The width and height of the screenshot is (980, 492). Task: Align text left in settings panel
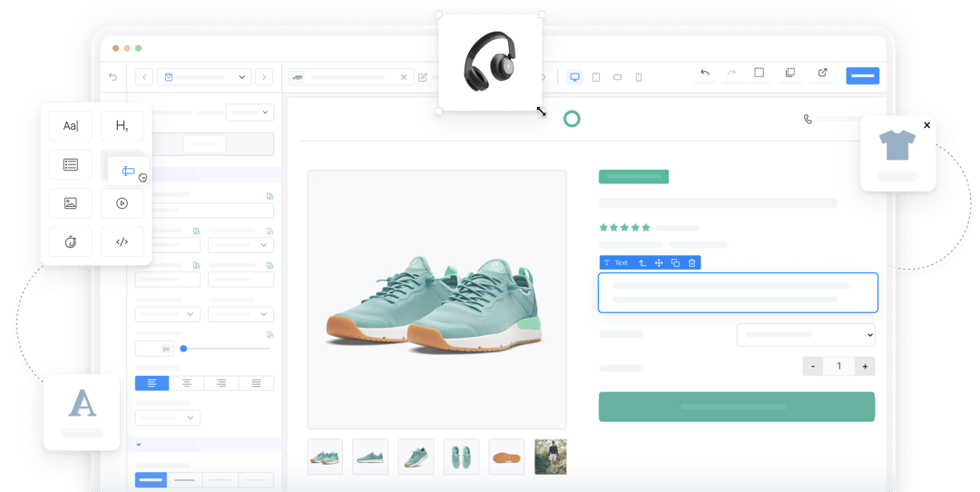tap(152, 382)
